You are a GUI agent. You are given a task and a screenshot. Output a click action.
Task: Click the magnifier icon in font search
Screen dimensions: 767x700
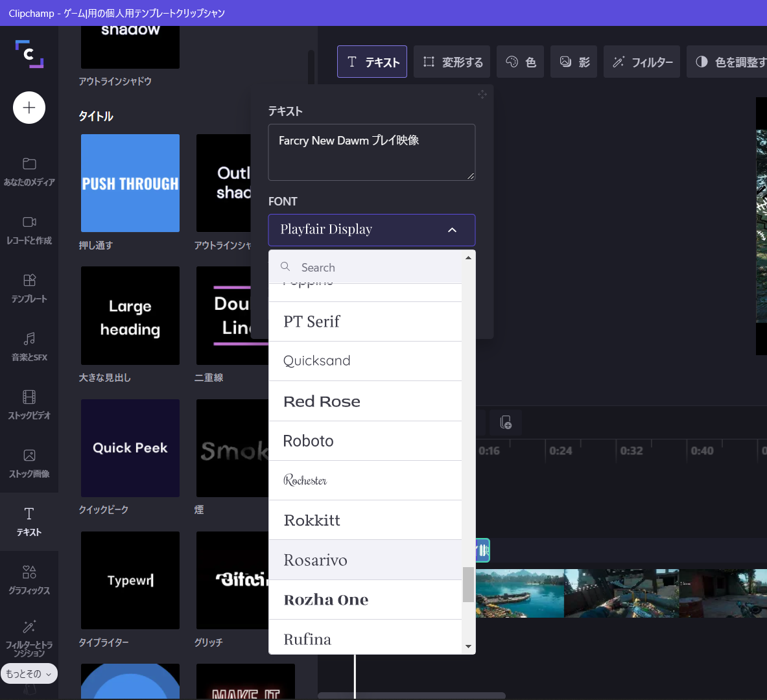click(285, 266)
